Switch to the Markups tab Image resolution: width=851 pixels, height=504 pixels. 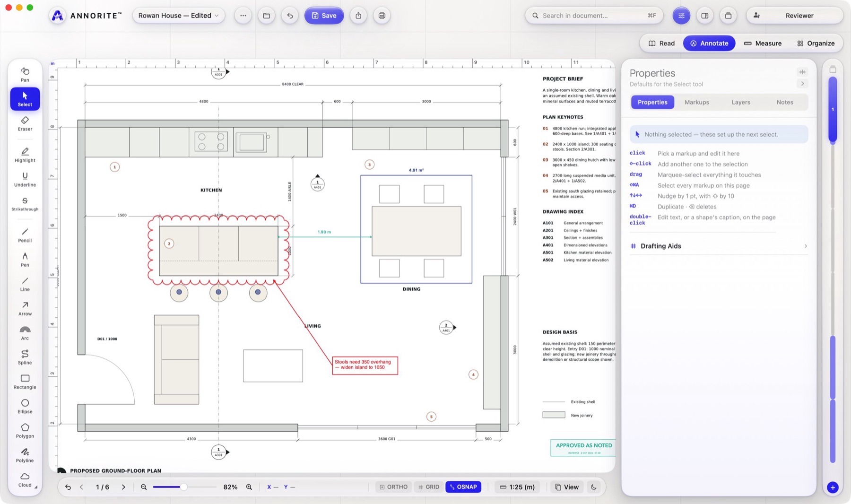point(697,102)
